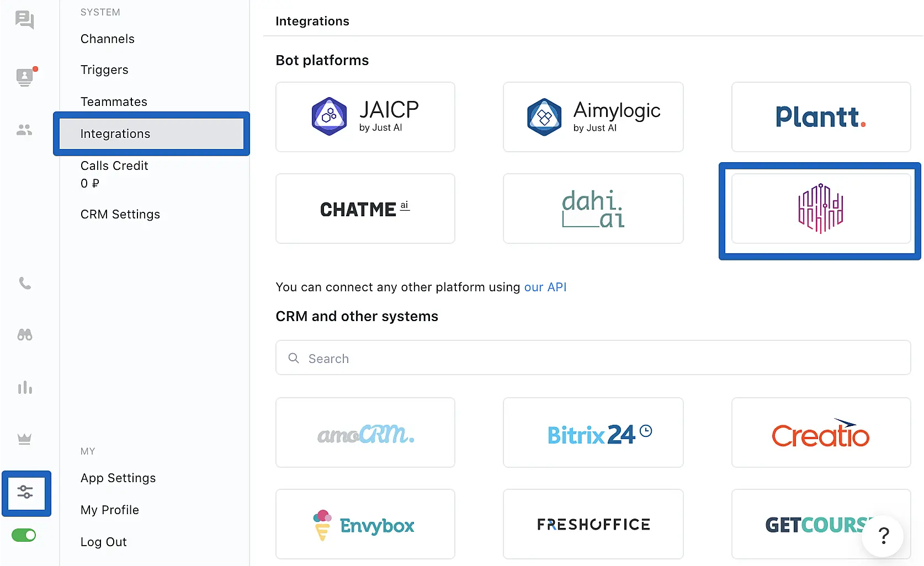Click the magnifier icon in the Search field

(x=294, y=358)
